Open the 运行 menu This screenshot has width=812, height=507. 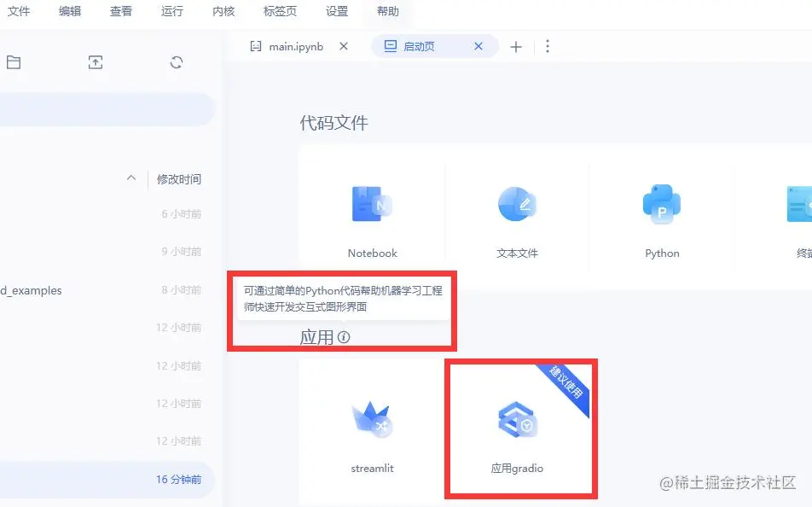click(172, 11)
